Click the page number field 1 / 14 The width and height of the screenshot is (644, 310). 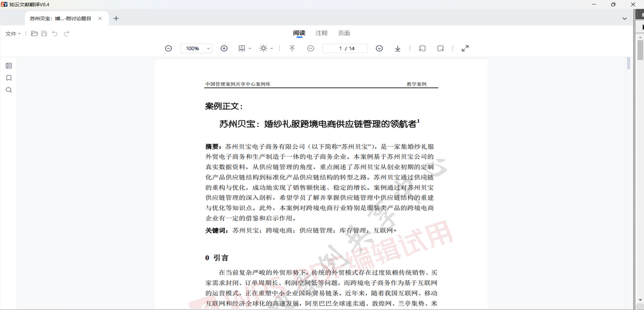click(x=345, y=48)
